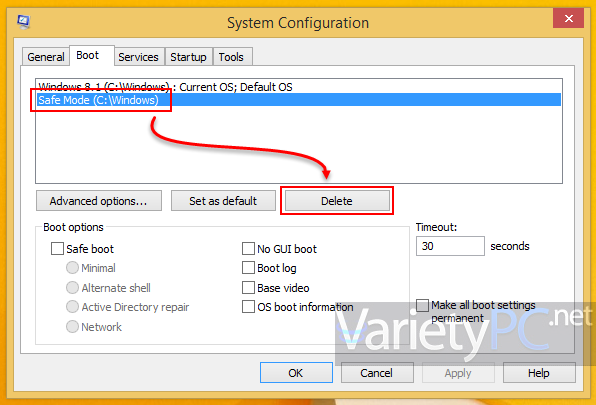Click into the Timeout seconds field
This screenshot has height=405, width=596.
coord(450,246)
